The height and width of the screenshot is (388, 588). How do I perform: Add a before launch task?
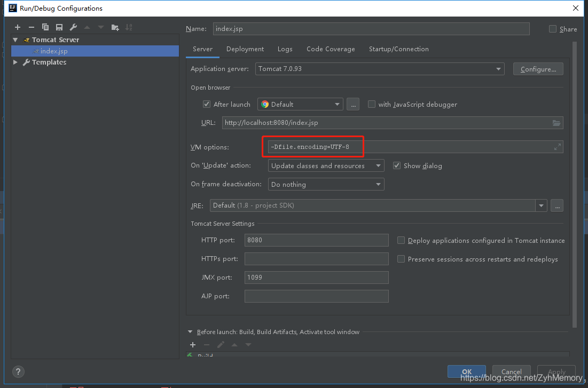[x=193, y=345]
